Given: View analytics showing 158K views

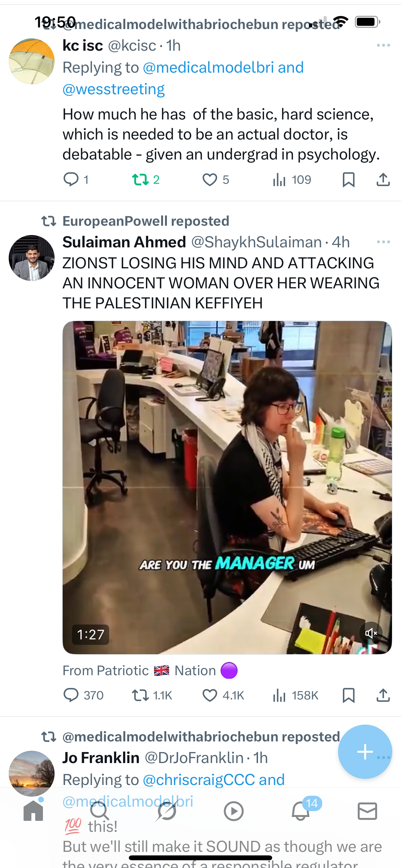Looking at the screenshot, I should 295,695.
